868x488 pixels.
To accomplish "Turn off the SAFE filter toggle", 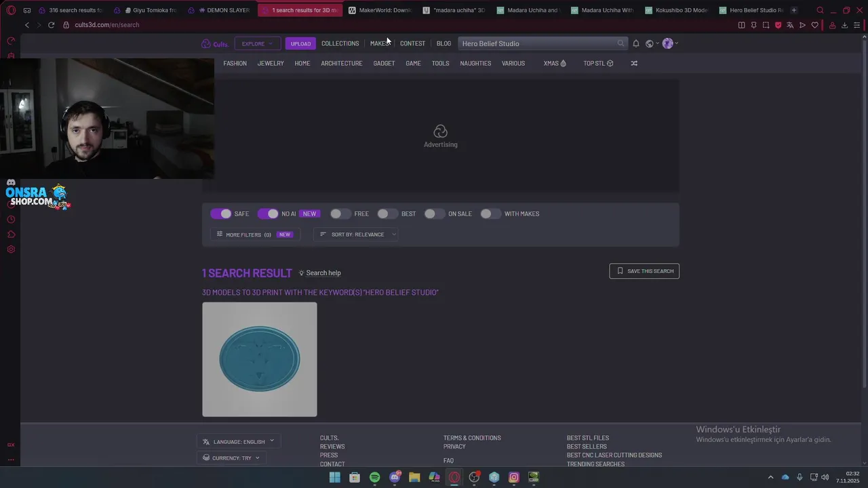I will click(x=221, y=213).
